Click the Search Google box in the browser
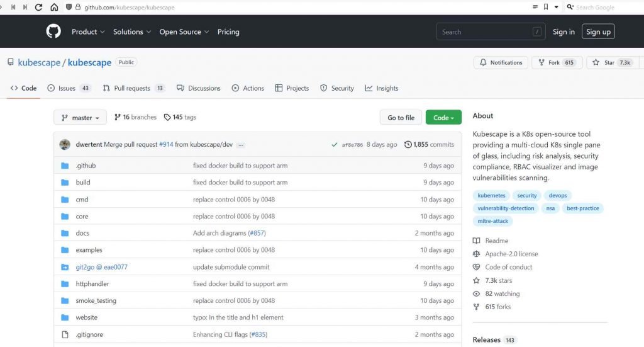This screenshot has height=347, width=644. pyautogui.click(x=595, y=7)
